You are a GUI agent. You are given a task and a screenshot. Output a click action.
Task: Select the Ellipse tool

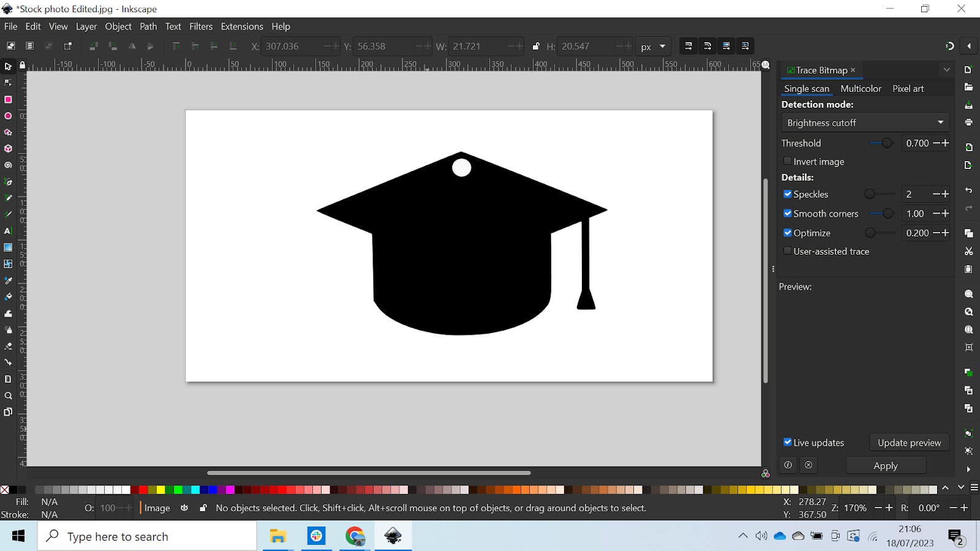coord(8,116)
